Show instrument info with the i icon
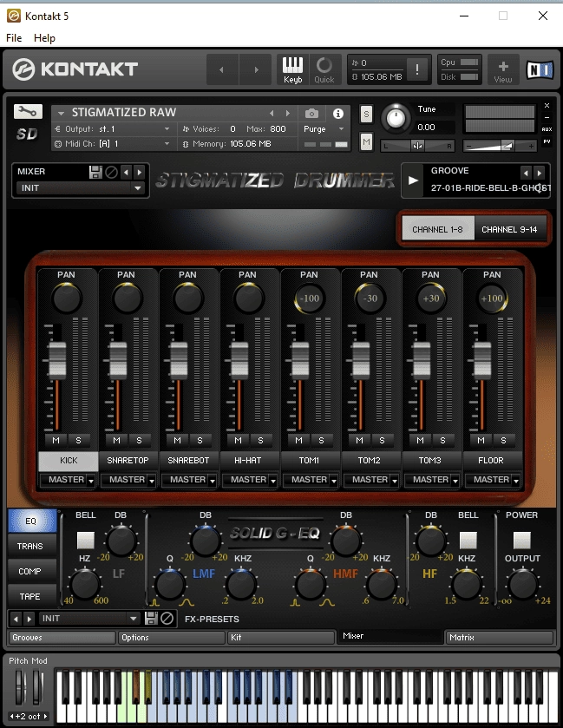563x728 pixels. tap(338, 114)
